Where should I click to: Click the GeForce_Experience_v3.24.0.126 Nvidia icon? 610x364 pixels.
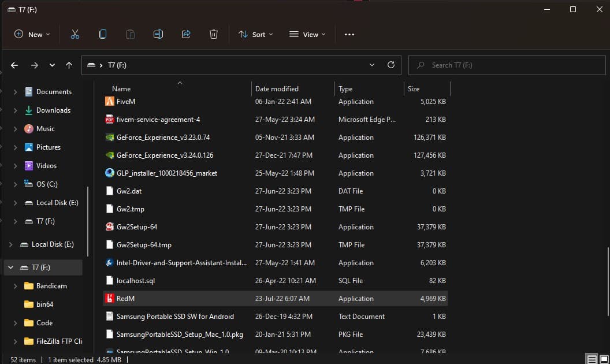click(x=110, y=155)
